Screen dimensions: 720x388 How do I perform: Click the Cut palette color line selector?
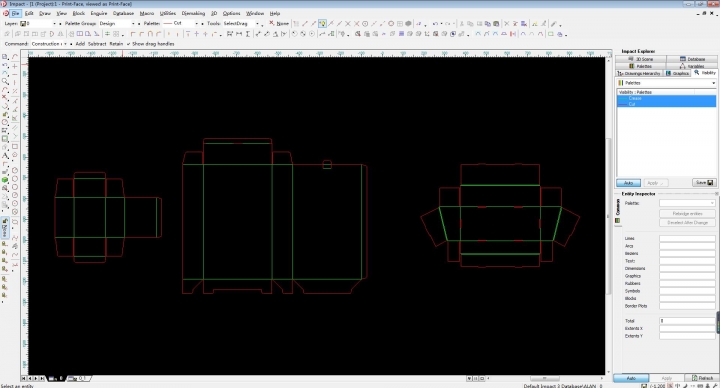tap(180, 23)
